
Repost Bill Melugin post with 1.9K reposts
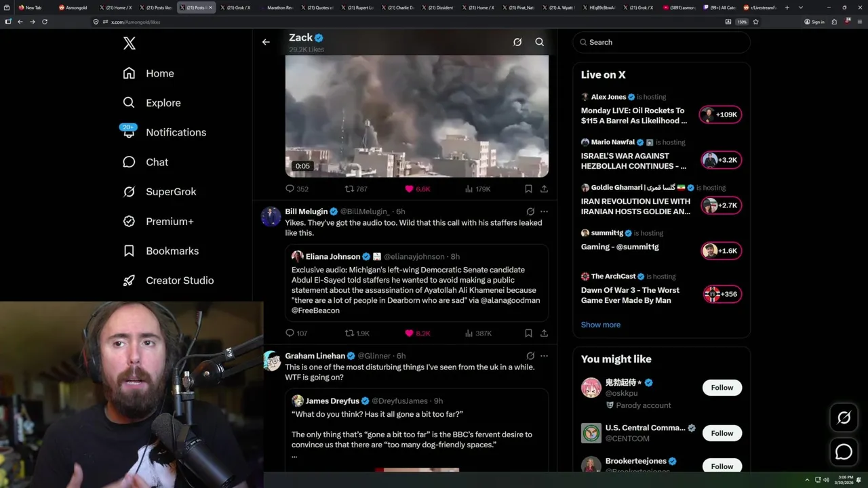coord(357,333)
